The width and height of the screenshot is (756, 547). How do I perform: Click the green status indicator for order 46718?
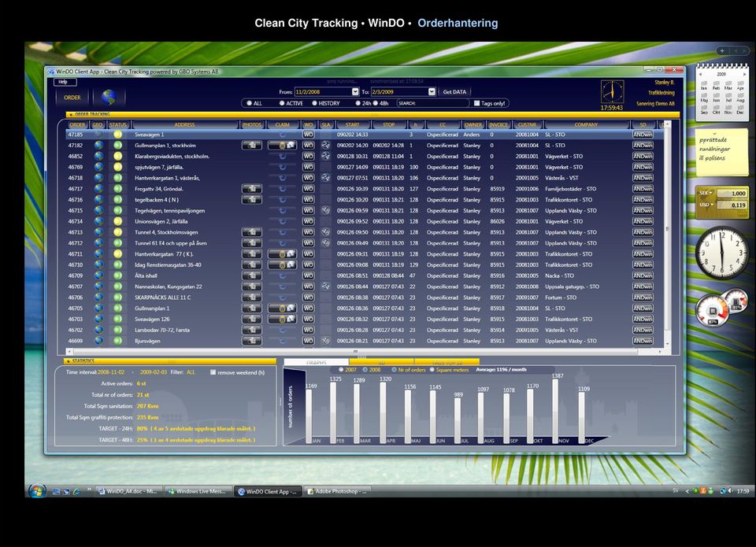point(117,178)
